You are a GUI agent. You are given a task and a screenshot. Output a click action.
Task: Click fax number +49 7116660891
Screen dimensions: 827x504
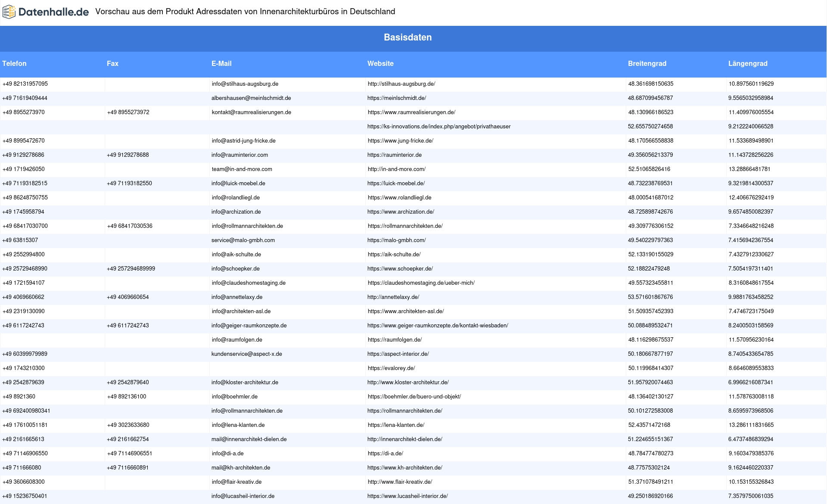(x=128, y=468)
